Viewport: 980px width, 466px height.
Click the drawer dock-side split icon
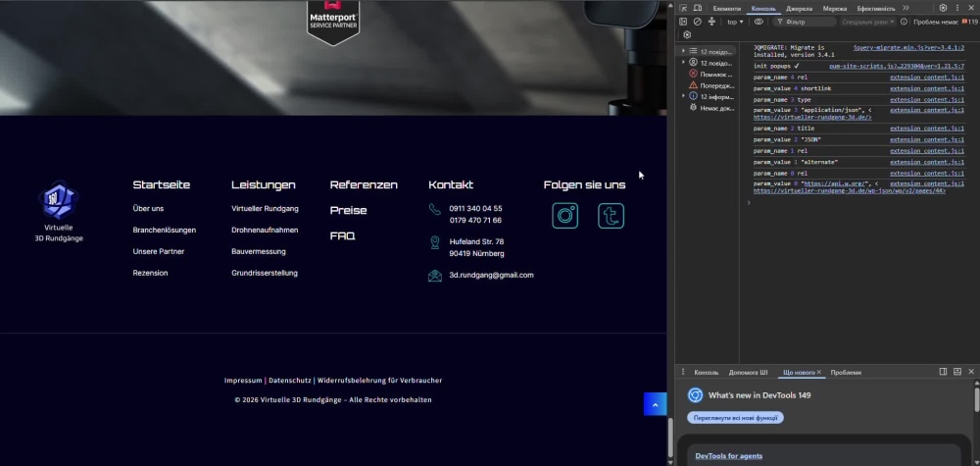pyautogui.click(x=943, y=372)
